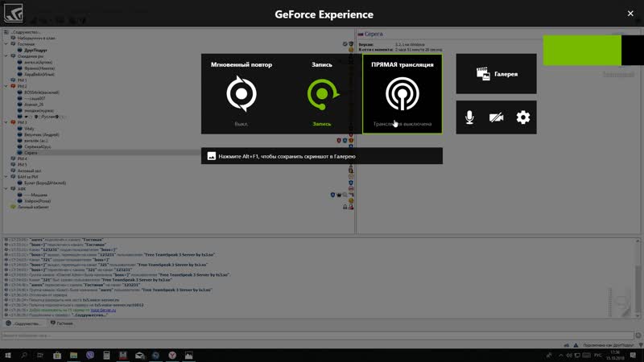Open the Mail app from taskbar
Screen dimensions: 644x362
pos(139,355)
